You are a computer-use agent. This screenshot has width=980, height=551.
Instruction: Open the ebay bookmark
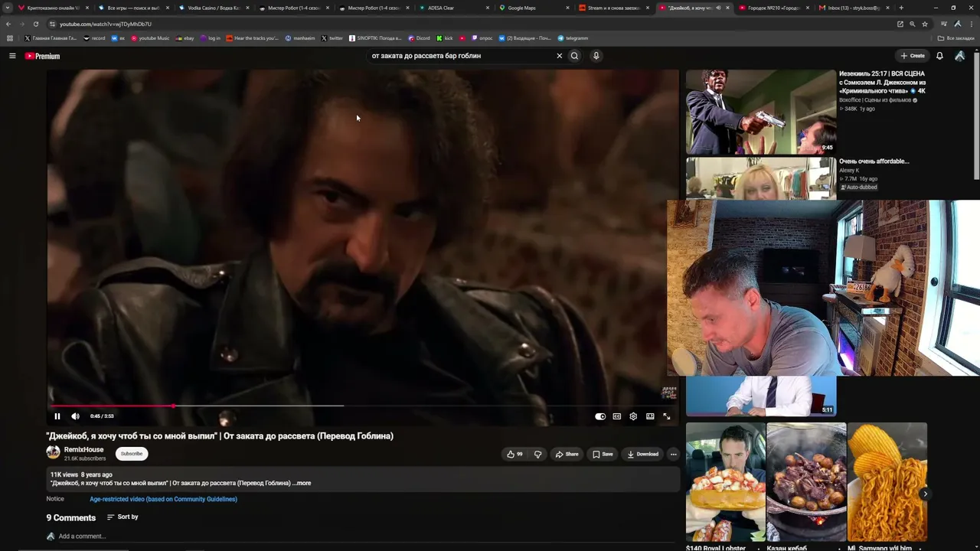[x=185, y=38]
